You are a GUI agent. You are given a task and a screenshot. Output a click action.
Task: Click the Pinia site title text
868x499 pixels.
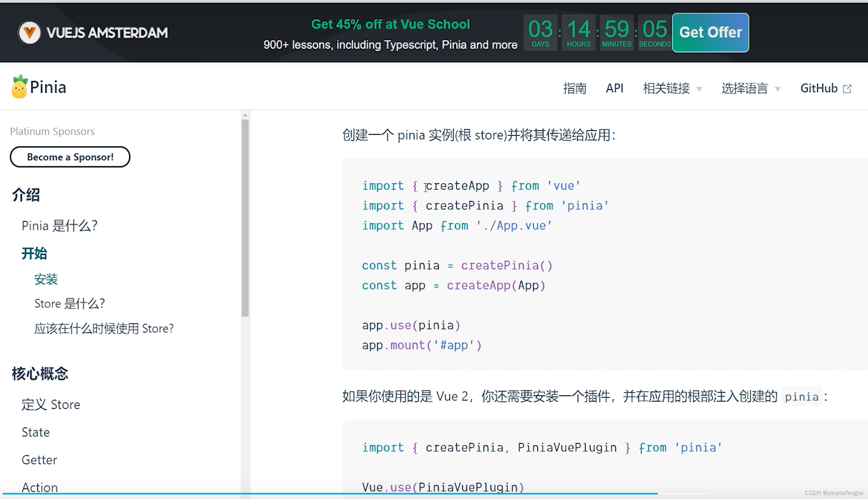[48, 87]
